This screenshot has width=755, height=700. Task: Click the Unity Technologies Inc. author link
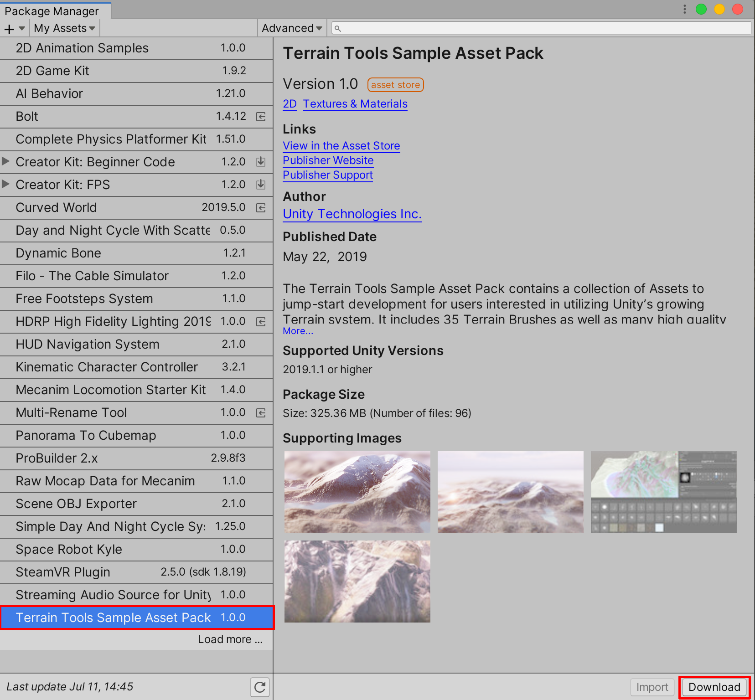point(352,214)
